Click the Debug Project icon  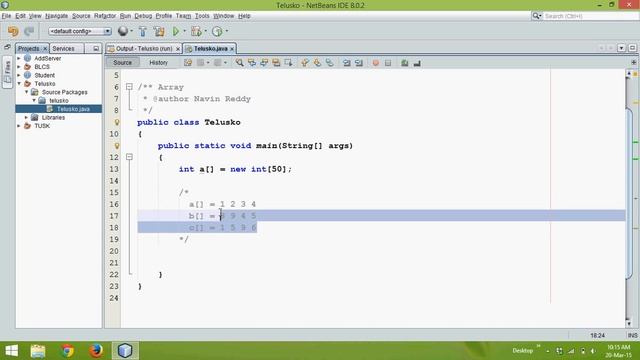[x=196, y=31]
